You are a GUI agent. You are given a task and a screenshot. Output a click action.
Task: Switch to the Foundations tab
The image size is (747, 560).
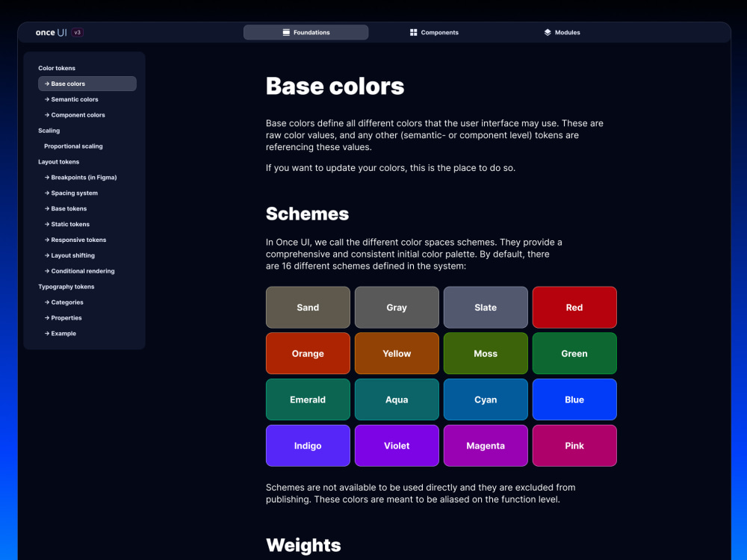point(306,32)
